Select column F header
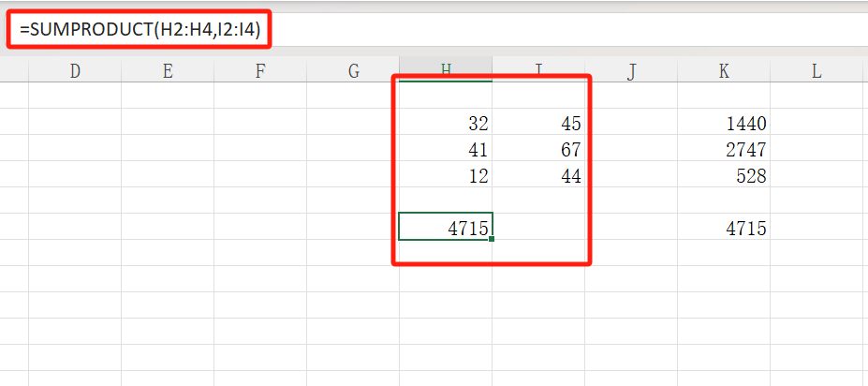Viewport: 868px width, 386px height. (260, 70)
